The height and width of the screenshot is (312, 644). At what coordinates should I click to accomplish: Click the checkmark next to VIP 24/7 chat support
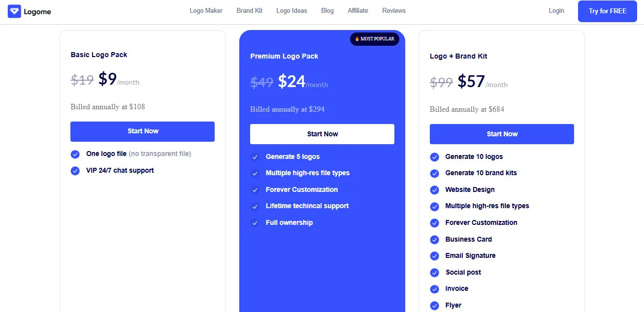point(75,170)
